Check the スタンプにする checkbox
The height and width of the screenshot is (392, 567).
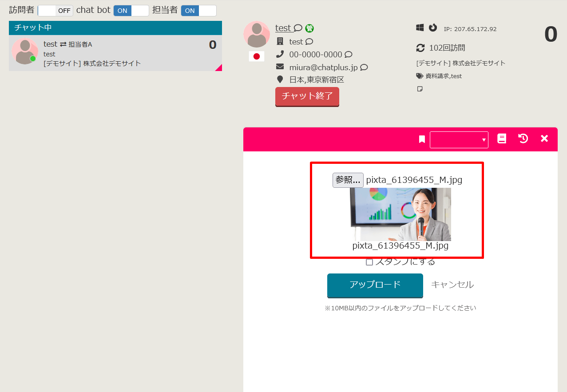pos(369,262)
